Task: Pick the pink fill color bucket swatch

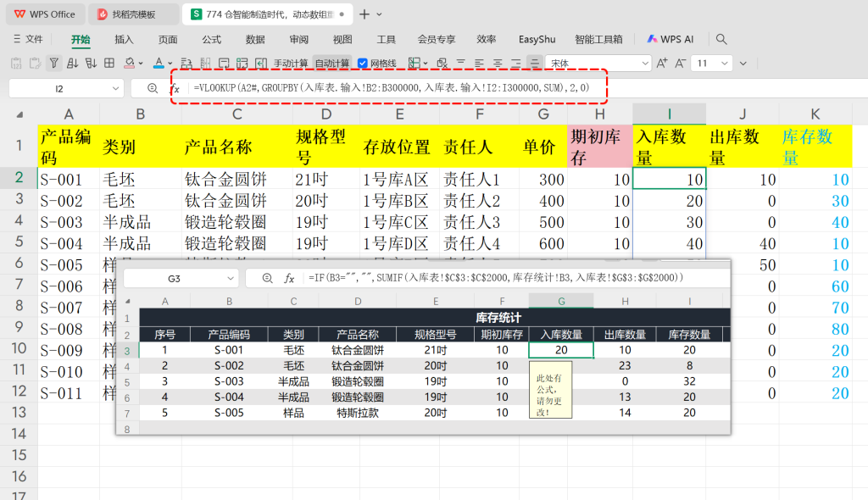Action: [130, 63]
